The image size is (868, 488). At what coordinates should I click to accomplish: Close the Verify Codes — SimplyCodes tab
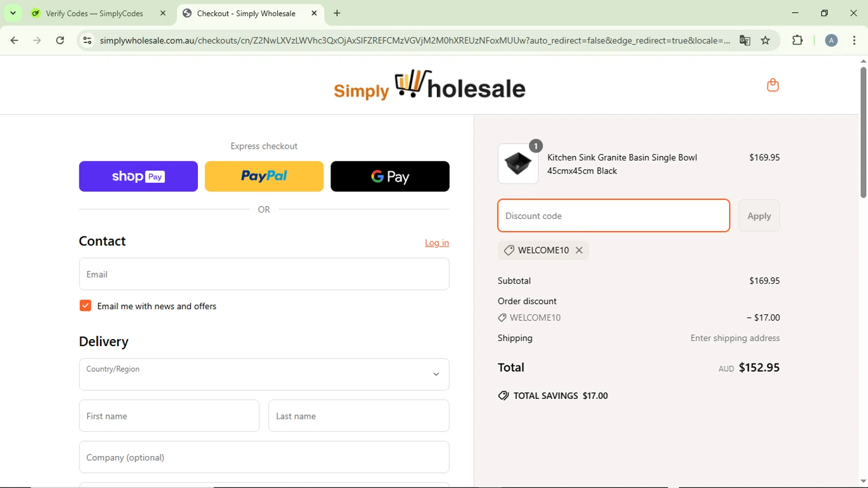pyautogui.click(x=163, y=13)
